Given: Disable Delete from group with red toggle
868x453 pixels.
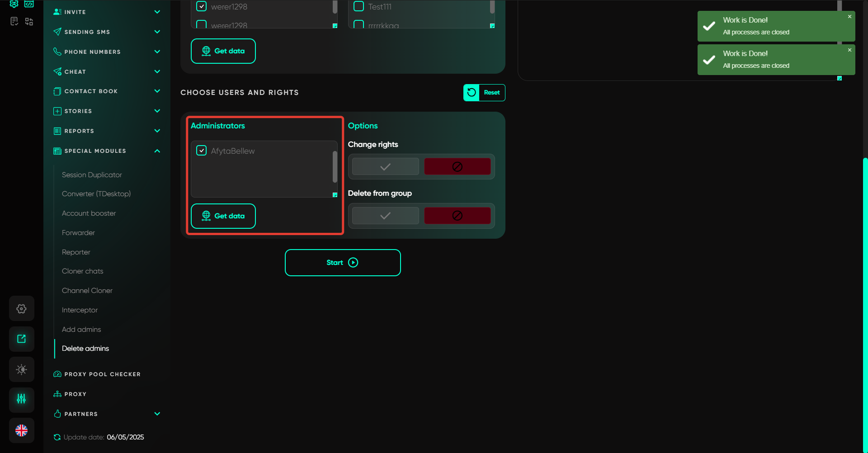Looking at the screenshot, I should pos(457,216).
